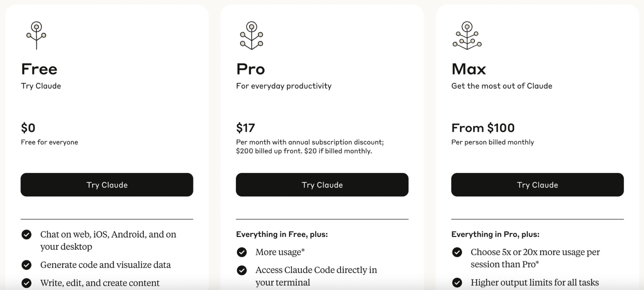644x290 pixels.
Task: Click checkmark icon next to 'More usage*'
Action: tap(242, 252)
